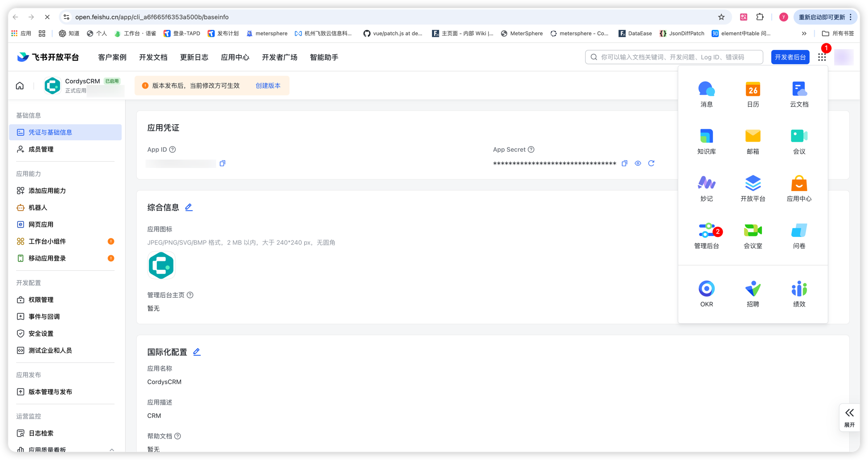Toggle the nine-dot app launcher grid
The image size is (868, 460).
pos(822,57)
